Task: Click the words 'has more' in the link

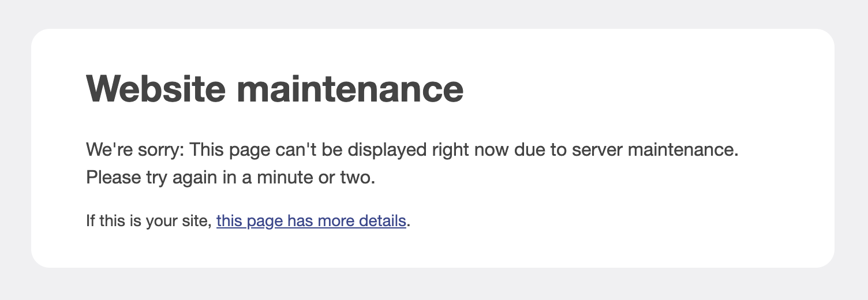Action: click(x=320, y=221)
